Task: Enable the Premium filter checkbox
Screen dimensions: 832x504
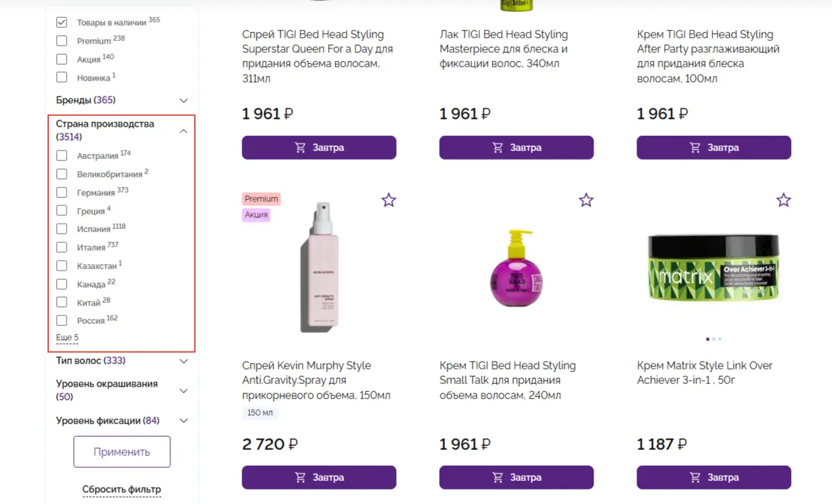Action: 62,41
